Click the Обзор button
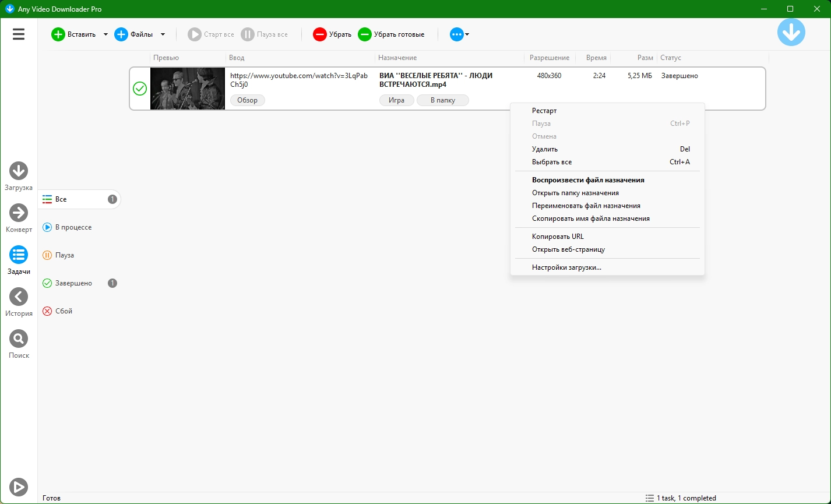This screenshot has height=504, width=831. tap(248, 100)
